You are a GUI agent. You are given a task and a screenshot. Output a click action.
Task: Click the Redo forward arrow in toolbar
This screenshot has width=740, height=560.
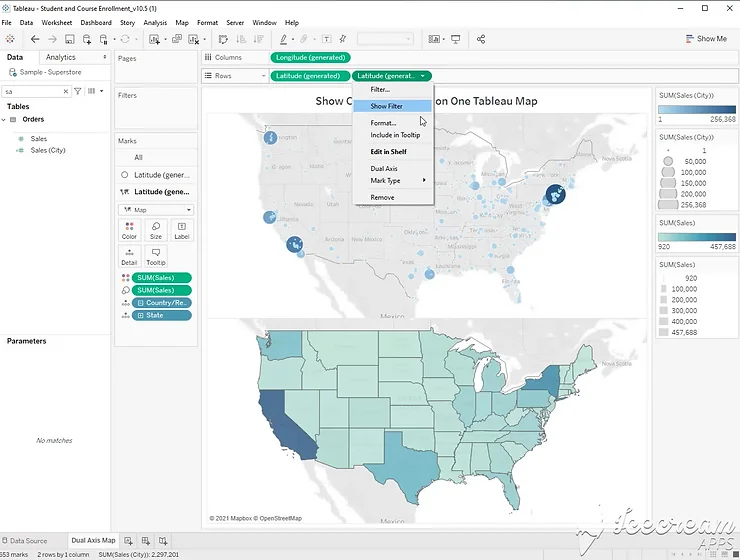pos(52,39)
